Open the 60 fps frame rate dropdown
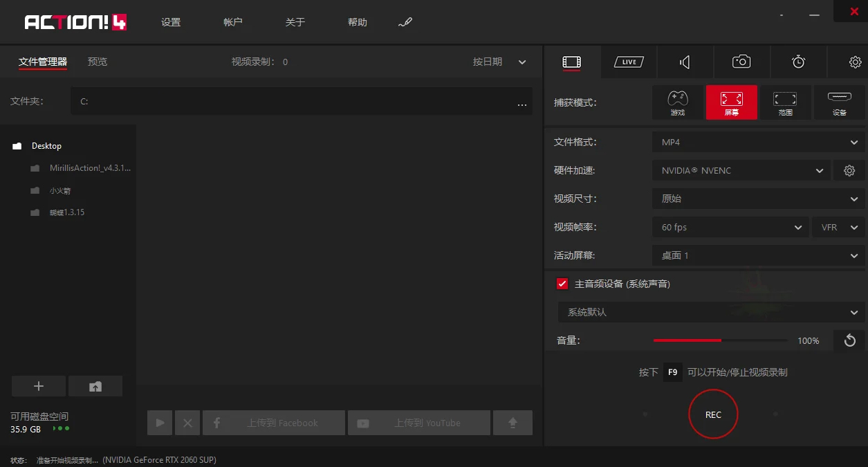The height and width of the screenshot is (467, 868). click(730, 228)
